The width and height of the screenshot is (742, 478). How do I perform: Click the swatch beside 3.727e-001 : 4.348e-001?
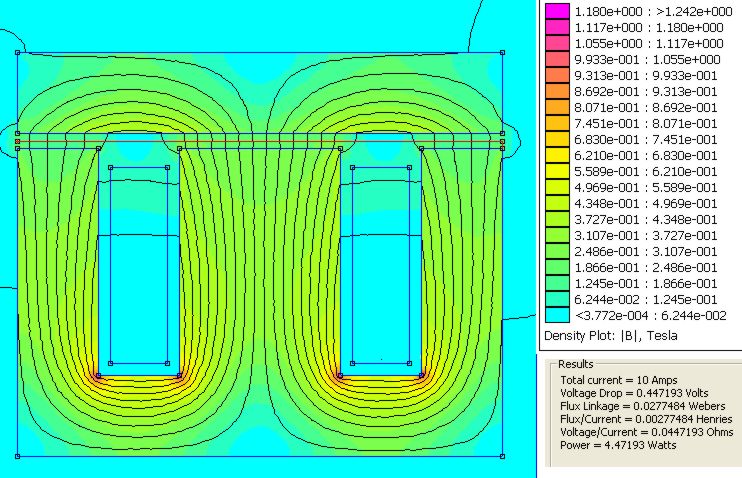[x=558, y=220]
